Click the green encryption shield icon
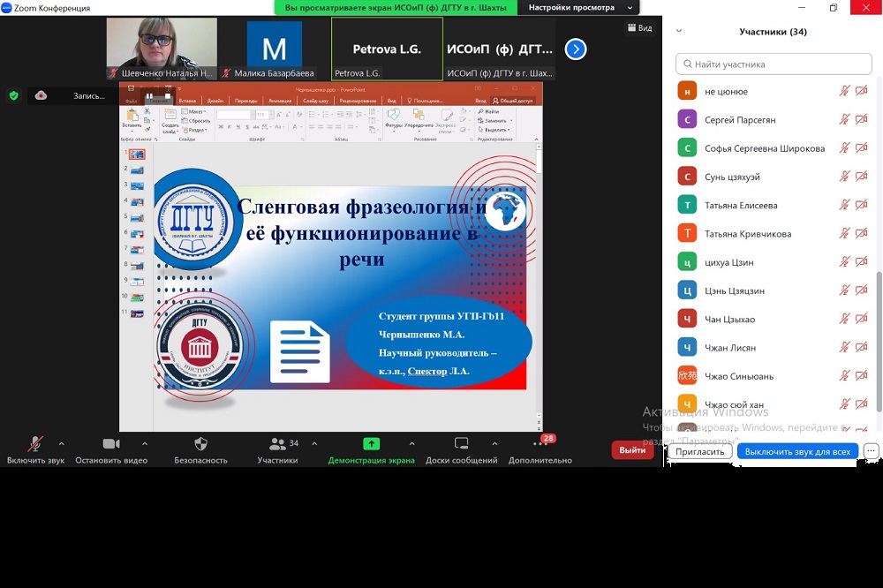The width and height of the screenshot is (883, 588). tap(13, 95)
